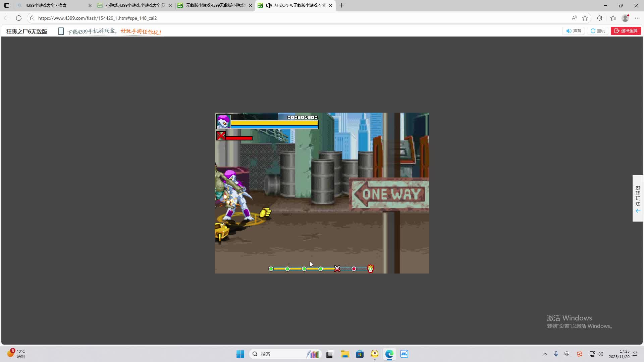Expand the 游戏玩法 side panel
Image resolution: width=644 pixels, height=362 pixels.
[638, 198]
